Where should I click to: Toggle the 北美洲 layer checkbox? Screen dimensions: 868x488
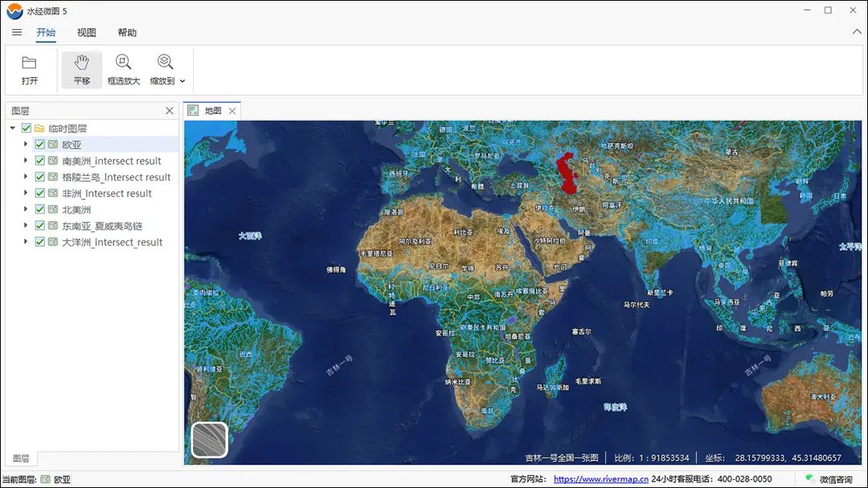(40, 209)
